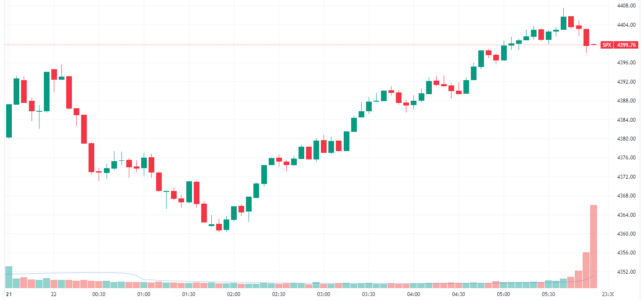Select the highest green candle near 4407
644x300 pixels.
pyautogui.click(x=563, y=23)
